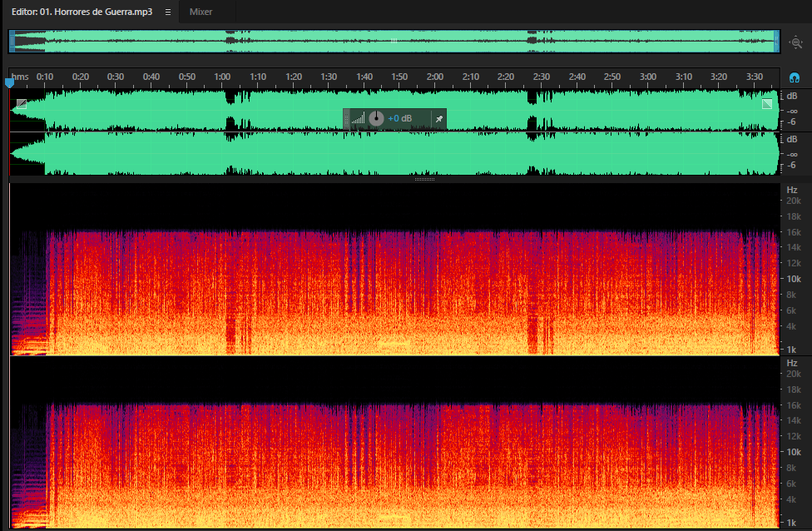
Task: Click the 4k label on the lower spectrogram
Action: tap(791, 499)
